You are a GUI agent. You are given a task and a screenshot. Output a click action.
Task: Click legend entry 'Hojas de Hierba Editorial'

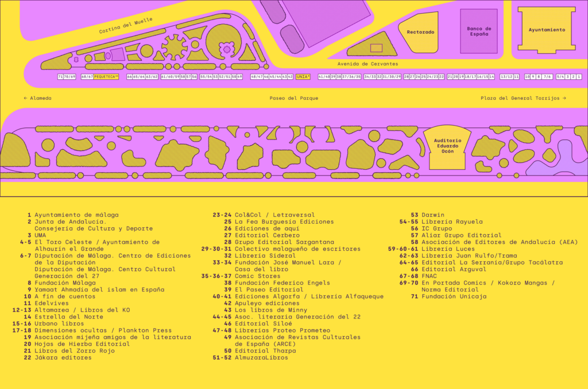point(82,344)
